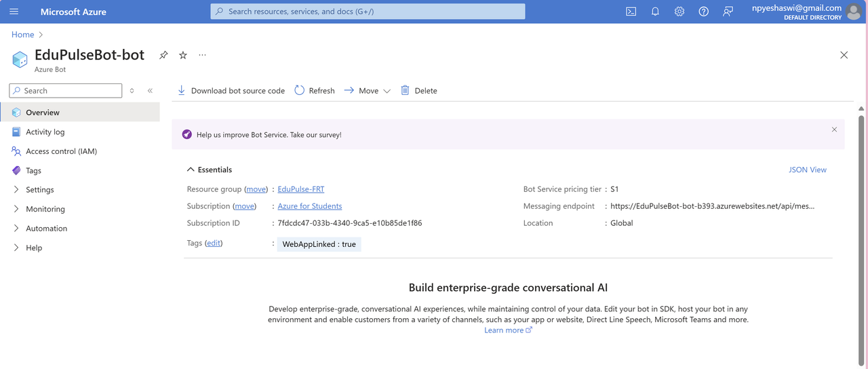Click the Refresh circular arrow icon
This screenshot has width=868, height=369.
(299, 90)
